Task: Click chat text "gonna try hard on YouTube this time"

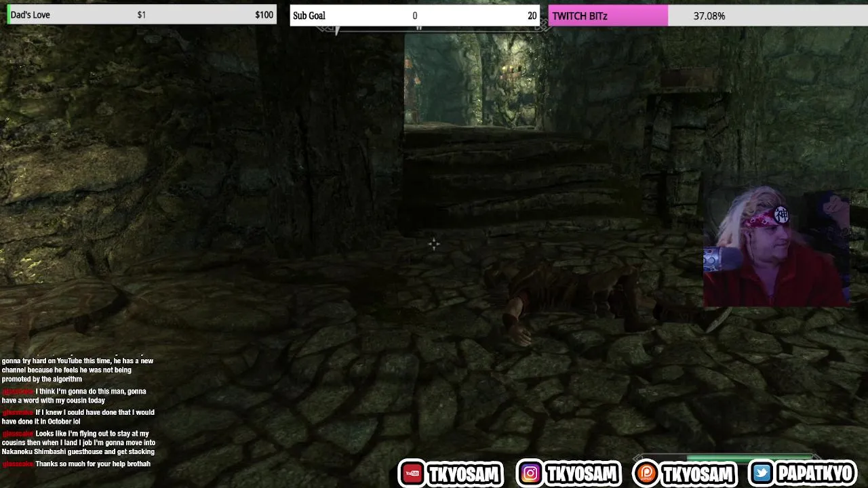Action: pos(77,370)
